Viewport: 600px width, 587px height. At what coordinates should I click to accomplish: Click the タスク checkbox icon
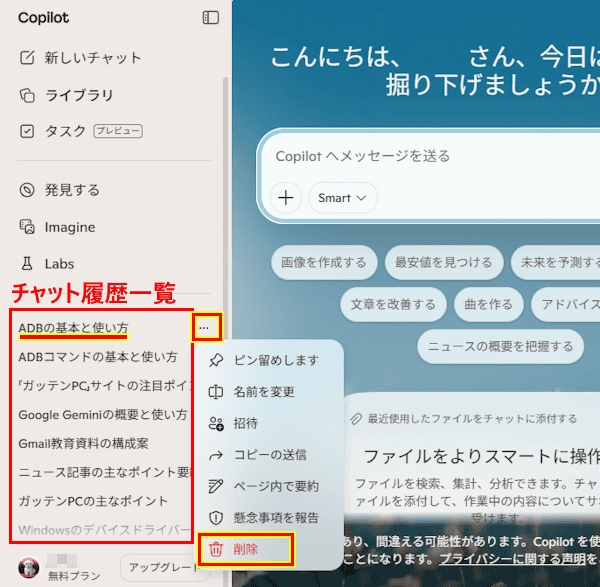click(27, 131)
